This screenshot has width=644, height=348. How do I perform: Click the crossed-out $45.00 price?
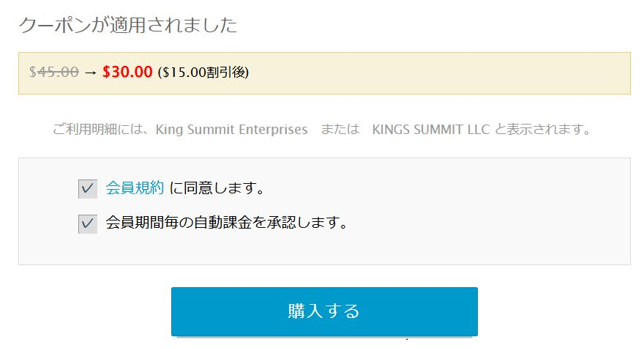54,73
